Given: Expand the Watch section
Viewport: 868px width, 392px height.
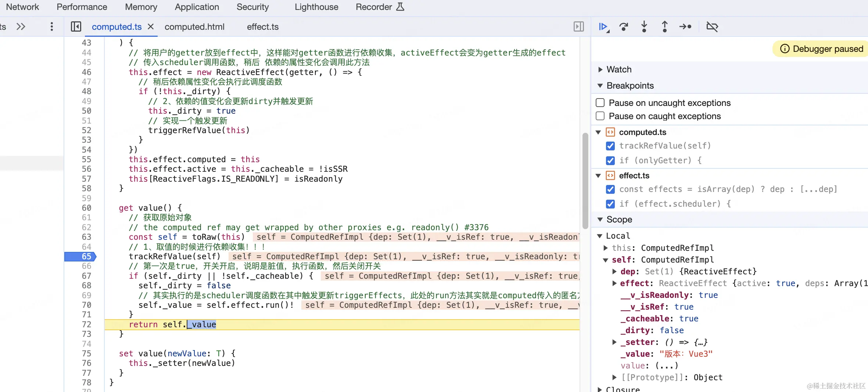Looking at the screenshot, I should click(x=600, y=70).
